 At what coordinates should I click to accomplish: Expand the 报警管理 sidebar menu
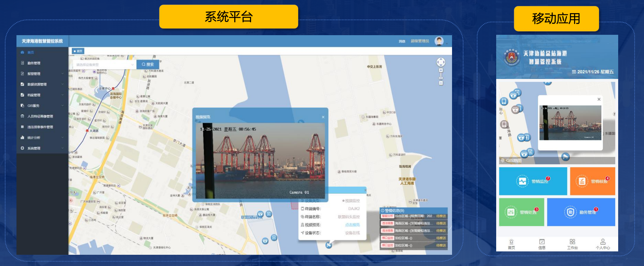point(34,74)
